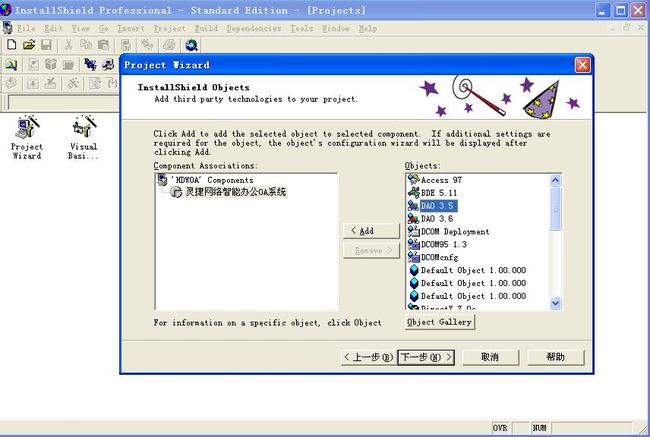The width and height of the screenshot is (650, 437).
Task: Open the Dependencies menu
Action: (254, 29)
